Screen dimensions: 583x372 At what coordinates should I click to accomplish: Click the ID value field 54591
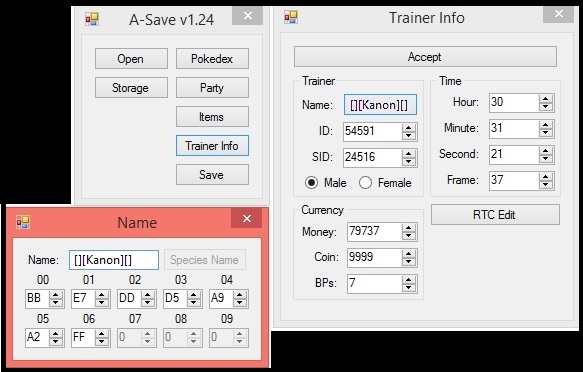coord(372,131)
